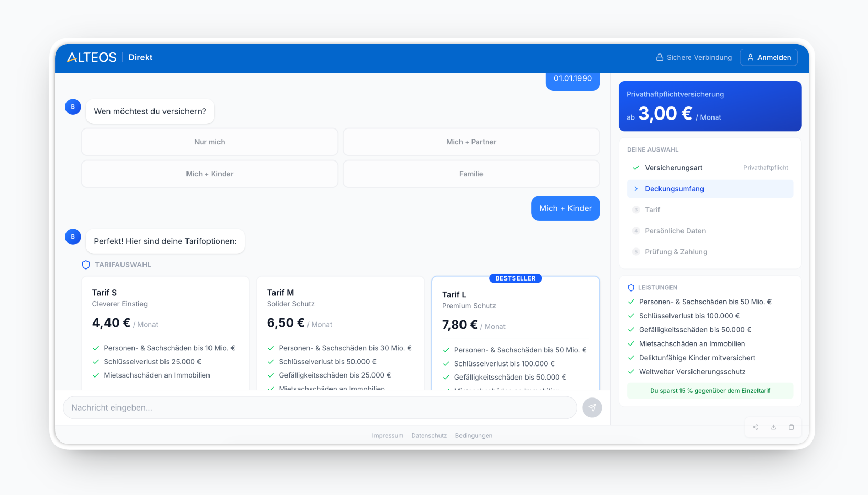
Task: Click the user icon inside Anmelden button
Action: (751, 58)
